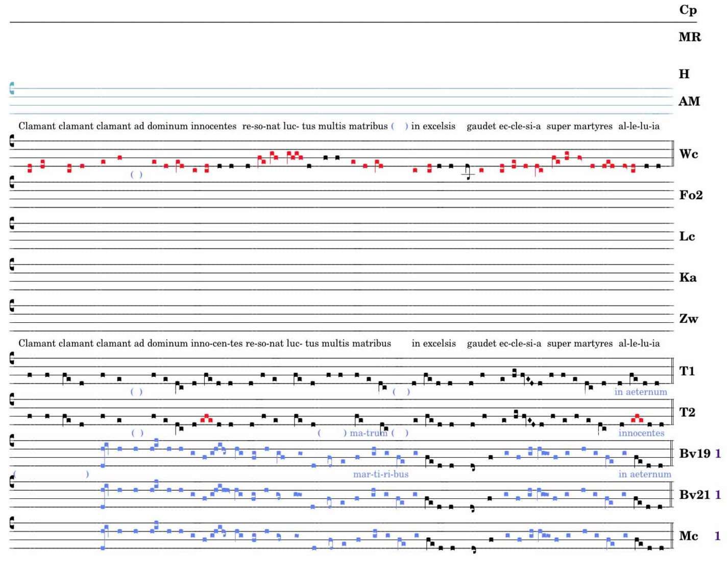This screenshot has height=572, width=728.
Task: Select the blue 'ma-trum' variant text
Action: click(368, 433)
